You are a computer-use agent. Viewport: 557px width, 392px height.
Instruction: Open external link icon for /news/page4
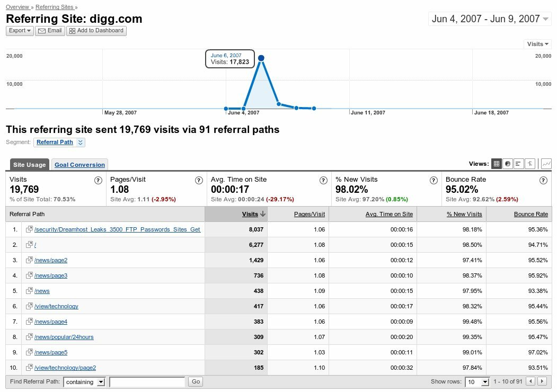coord(30,322)
